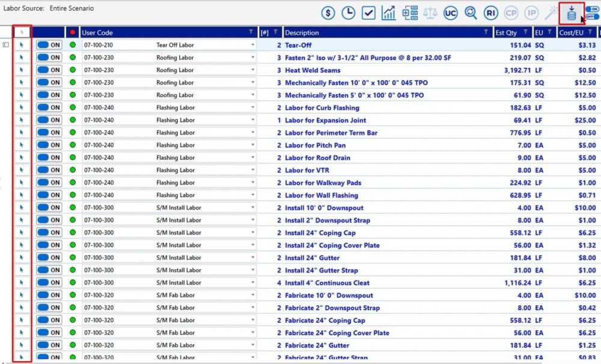The height and width of the screenshot is (364, 601).
Task: Click the dollar sign cost icon
Action: [x=328, y=13]
